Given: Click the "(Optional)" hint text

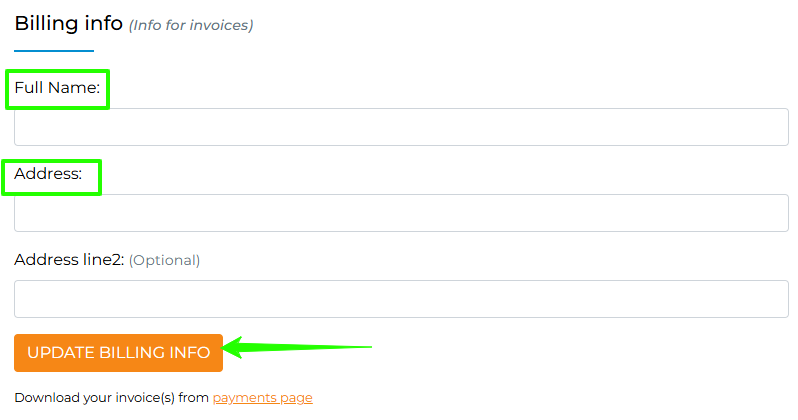Looking at the screenshot, I should tap(165, 260).
